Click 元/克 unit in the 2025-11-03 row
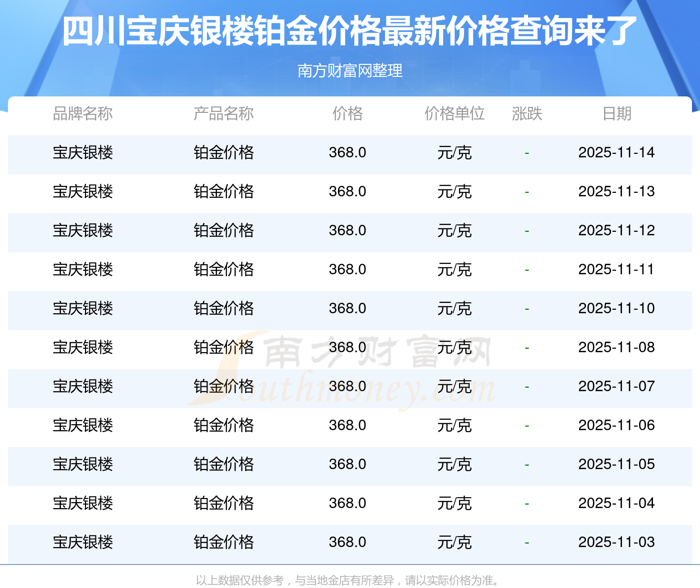The image size is (700, 588). point(454,542)
